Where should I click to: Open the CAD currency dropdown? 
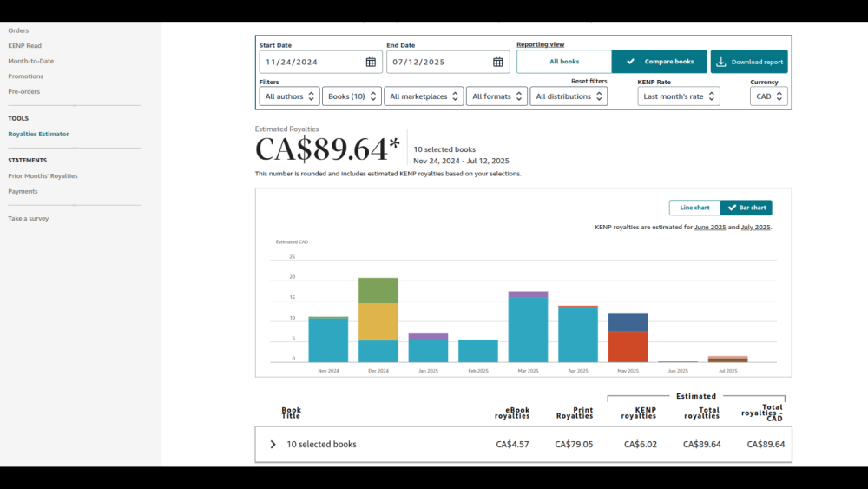click(x=768, y=96)
